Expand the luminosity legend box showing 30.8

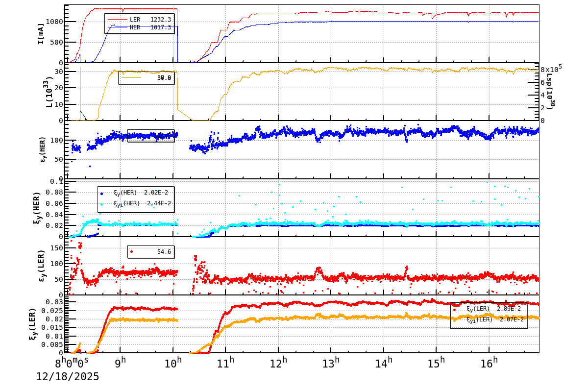coord(147,78)
